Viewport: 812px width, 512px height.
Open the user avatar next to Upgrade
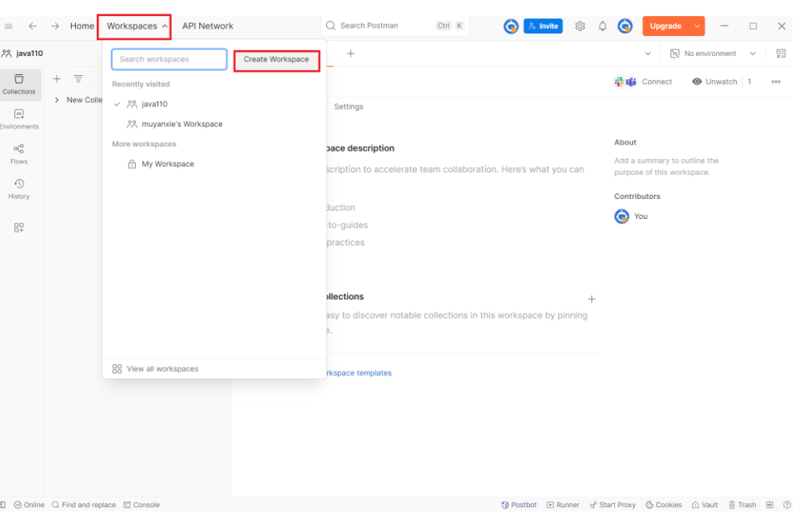tap(625, 26)
